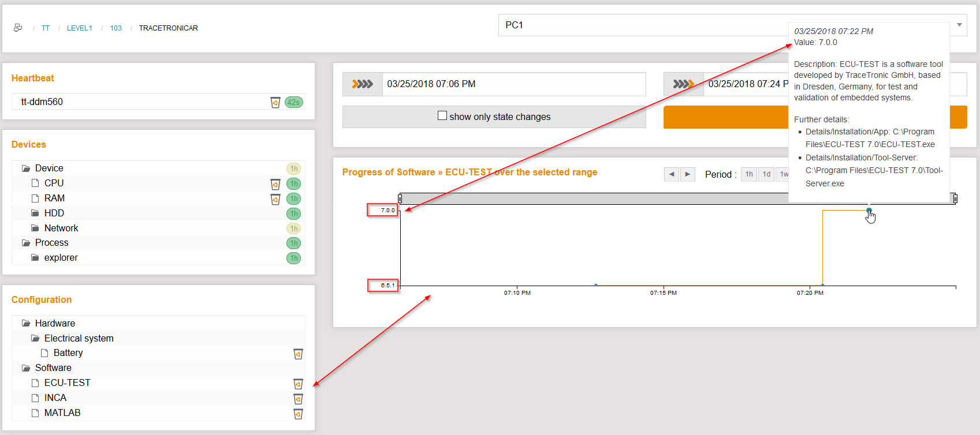Enable show only state changes checkbox
This screenshot has height=435, width=980.
coord(442,116)
